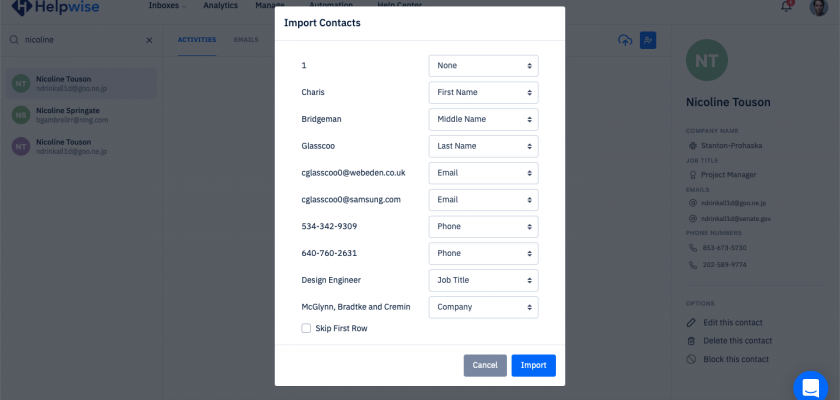Click the upload contacts cloud icon
The image size is (840, 400).
pos(625,40)
